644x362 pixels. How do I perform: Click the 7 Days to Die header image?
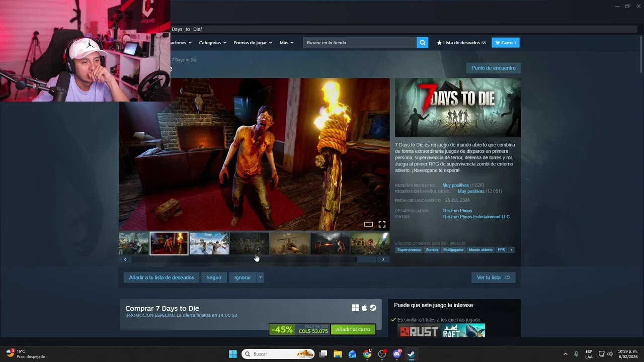[x=458, y=107]
